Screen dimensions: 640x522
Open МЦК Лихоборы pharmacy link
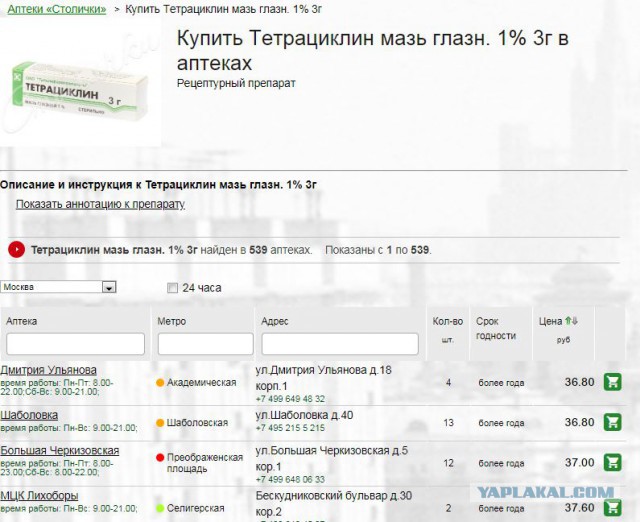(39, 496)
